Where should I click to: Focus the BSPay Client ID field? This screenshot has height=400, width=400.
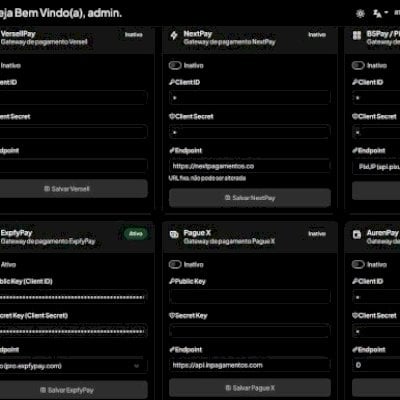376,98
